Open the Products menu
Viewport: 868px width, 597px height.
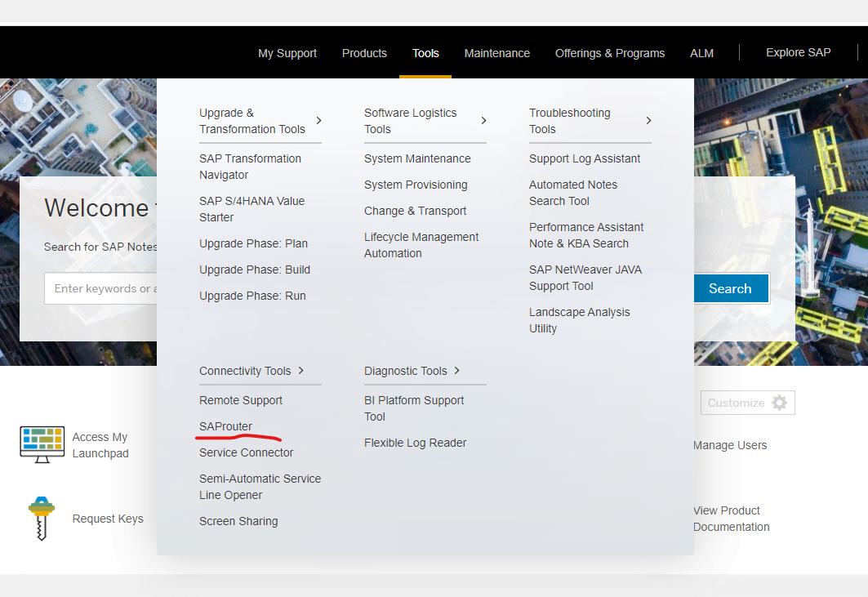(364, 53)
